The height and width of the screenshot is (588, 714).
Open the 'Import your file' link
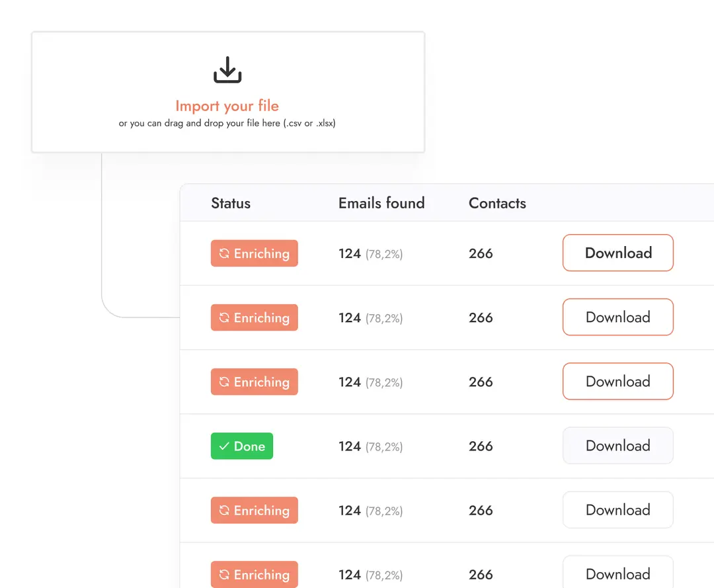(227, 106)
